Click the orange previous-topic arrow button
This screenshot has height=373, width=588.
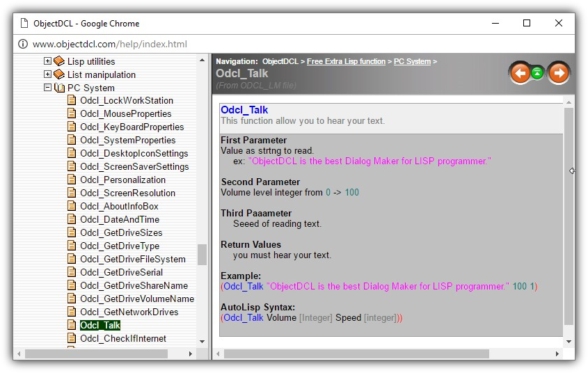pos(520,73)
